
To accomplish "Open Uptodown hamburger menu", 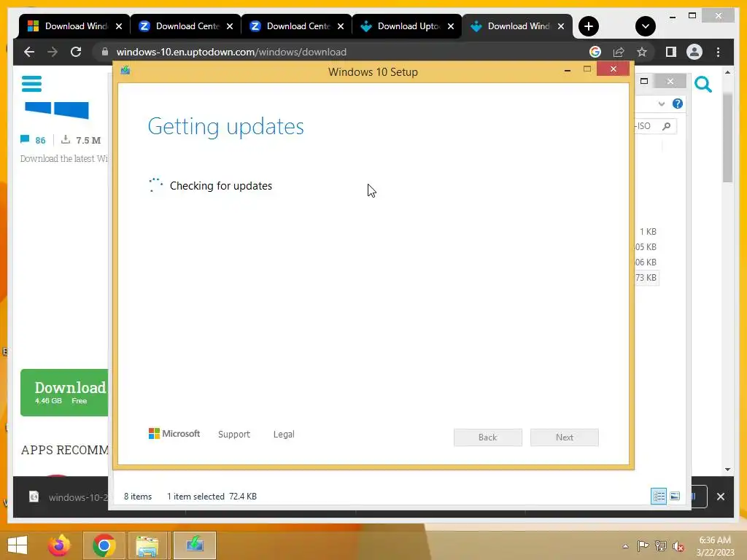I will 31,84.
